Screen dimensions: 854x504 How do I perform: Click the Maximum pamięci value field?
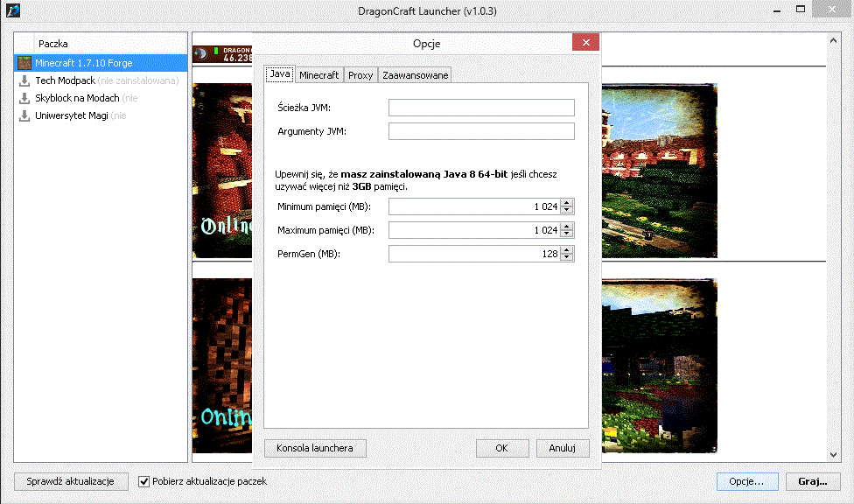tap(474, 230)
